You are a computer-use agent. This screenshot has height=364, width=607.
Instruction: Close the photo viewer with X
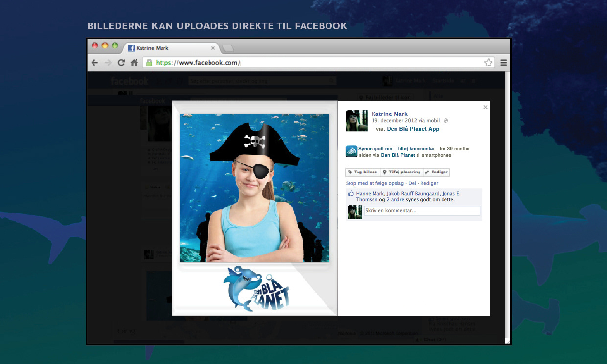(485, 107)
